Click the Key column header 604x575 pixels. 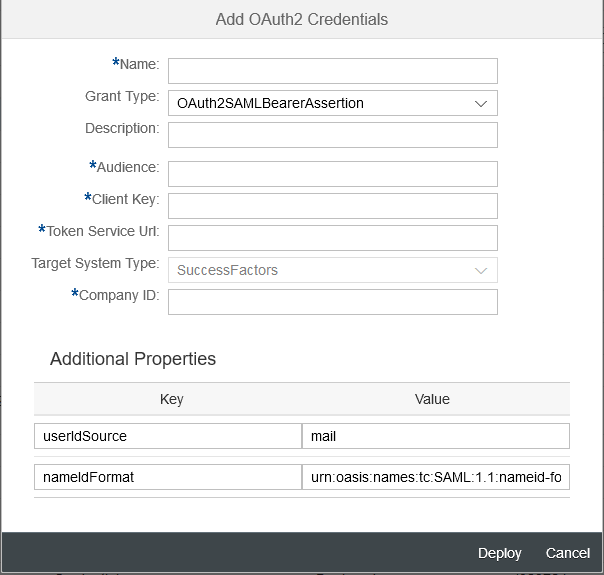coord(171,399)
